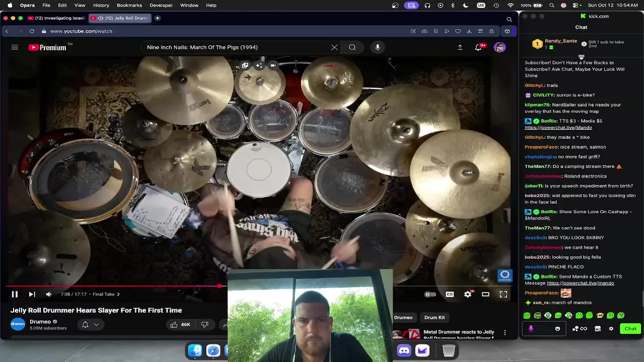644x362 pixels.
Task: Open YouTube hamburger guide menu
Action: (x=15, y=47)
